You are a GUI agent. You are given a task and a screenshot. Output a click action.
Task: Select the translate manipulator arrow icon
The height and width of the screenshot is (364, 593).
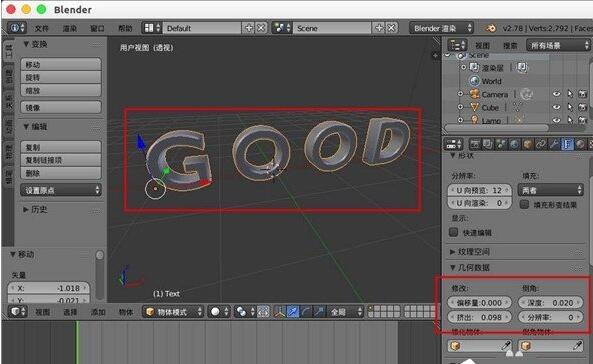[x=292, y=312]
